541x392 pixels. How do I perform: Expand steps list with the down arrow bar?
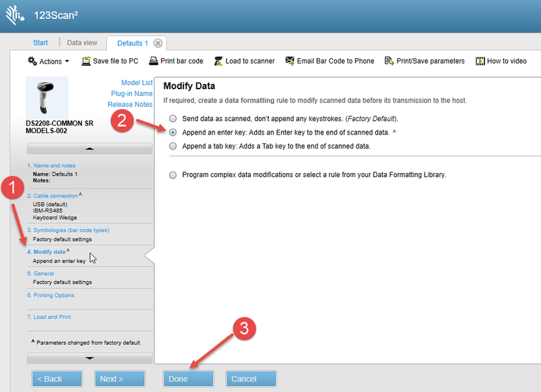(90, 358)
